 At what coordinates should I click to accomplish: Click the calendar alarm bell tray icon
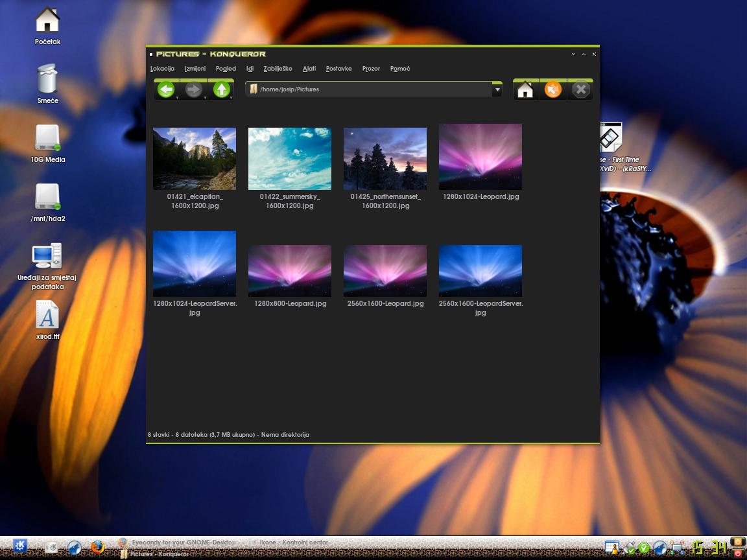pyautogui.click(x=612, y=548)
